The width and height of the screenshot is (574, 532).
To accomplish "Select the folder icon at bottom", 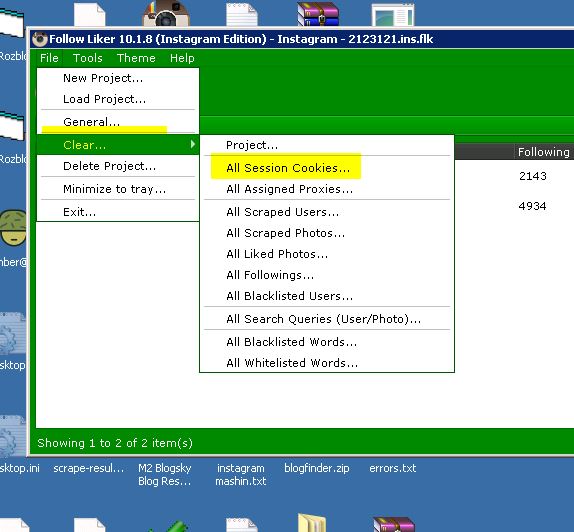I will 312,522.
